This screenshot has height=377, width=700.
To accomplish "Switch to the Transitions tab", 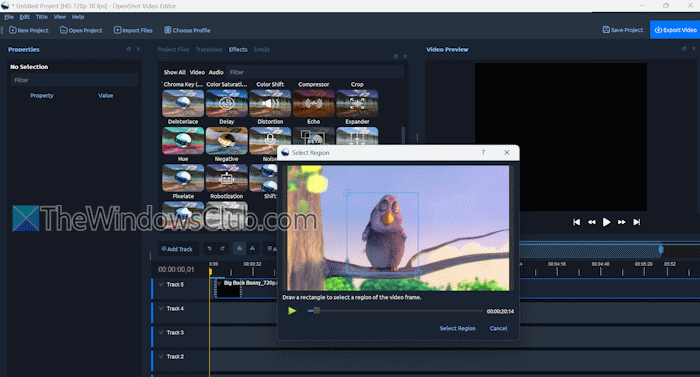I will coord(209,50).
